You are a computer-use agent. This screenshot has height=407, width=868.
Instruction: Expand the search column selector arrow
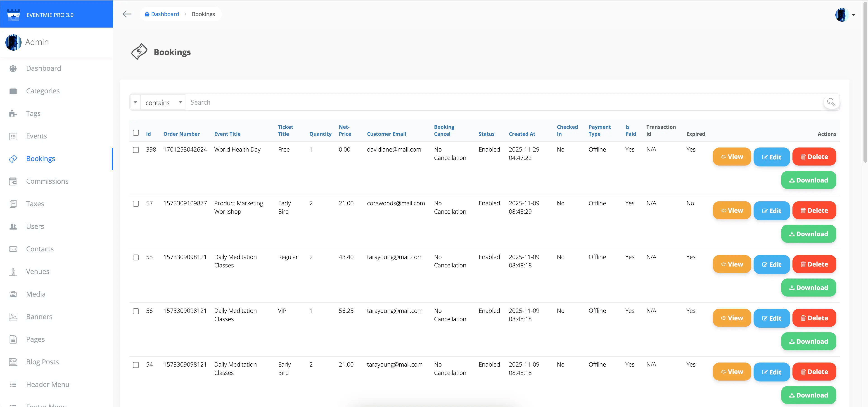(135, 102)
